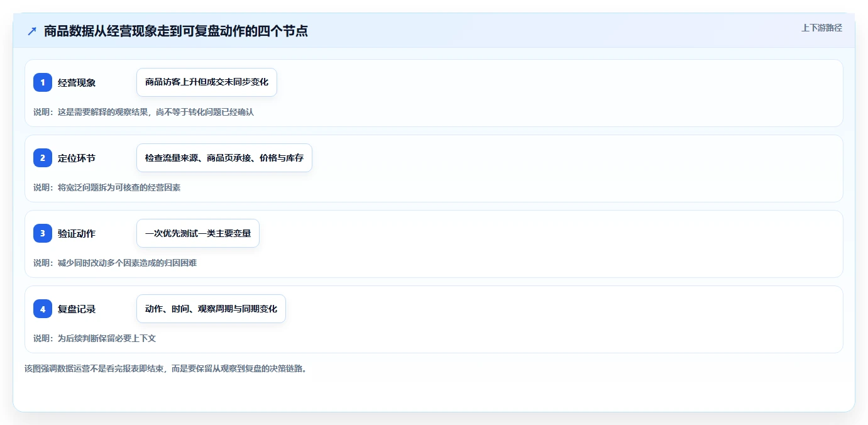
Task: Click the 复盘记录 step label
Action: tap(77, 309)
